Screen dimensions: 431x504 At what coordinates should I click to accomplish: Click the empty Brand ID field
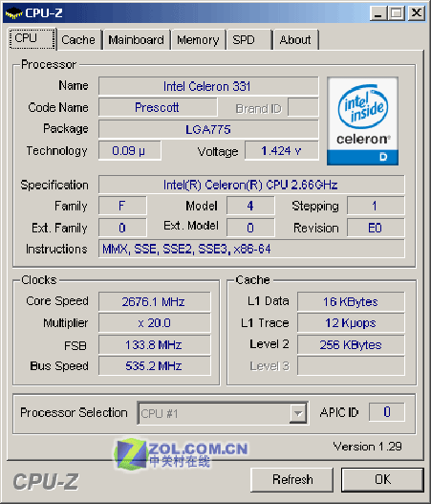click(x=303, y=107)
